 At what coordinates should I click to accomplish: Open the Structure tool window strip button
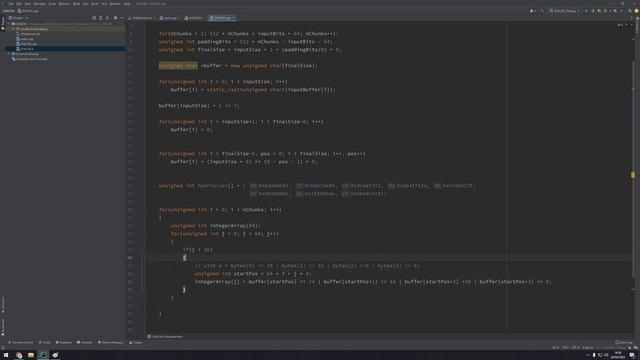(x=2, y=305)
